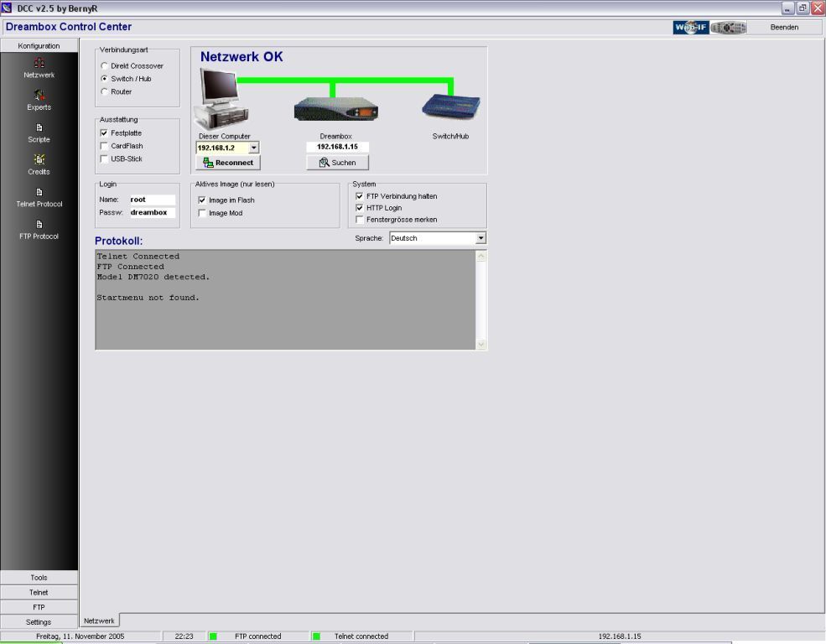Viewport: 826px width, 644px height.
Task: Enable the Image Mod checkbox
Action: [x=202, y=213]
